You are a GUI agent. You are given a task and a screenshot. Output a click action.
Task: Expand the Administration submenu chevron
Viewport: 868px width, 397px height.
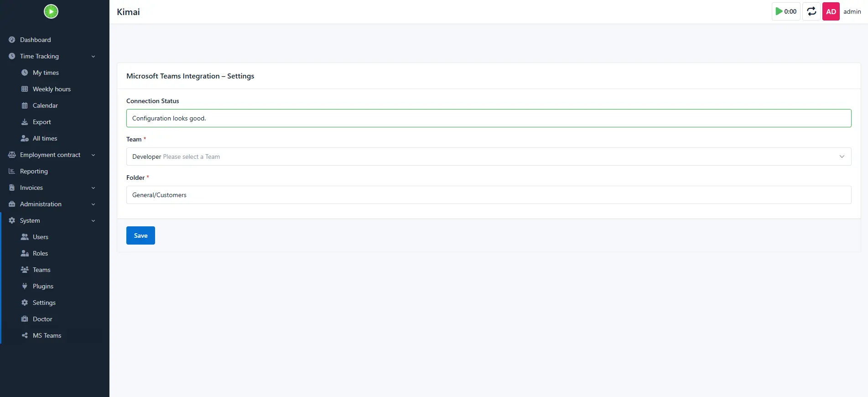pyautogui.click(x=93, y=204)
